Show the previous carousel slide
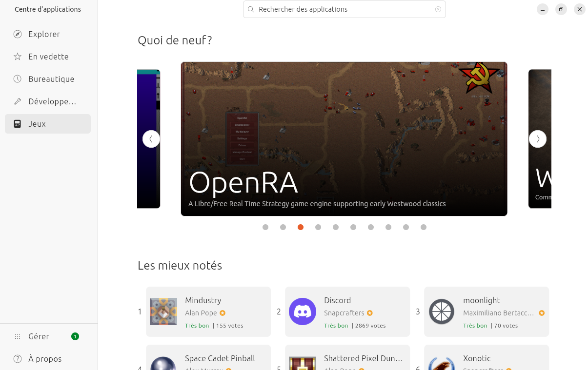The height and width of the screenshot is (370, 588). click(151, 139)
